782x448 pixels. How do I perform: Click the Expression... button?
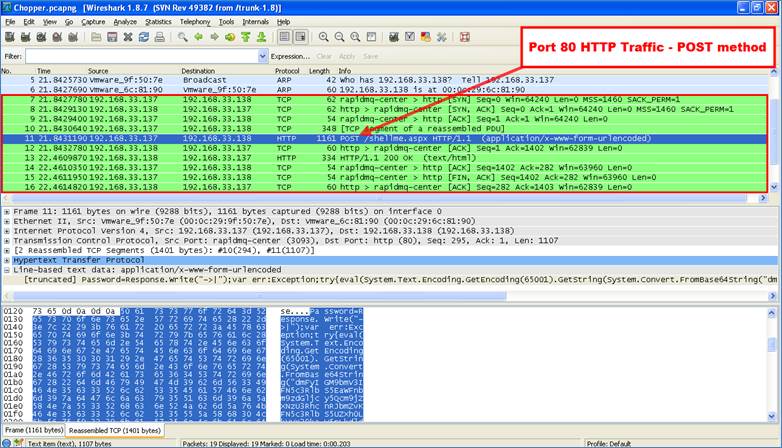tap(290, 56)
